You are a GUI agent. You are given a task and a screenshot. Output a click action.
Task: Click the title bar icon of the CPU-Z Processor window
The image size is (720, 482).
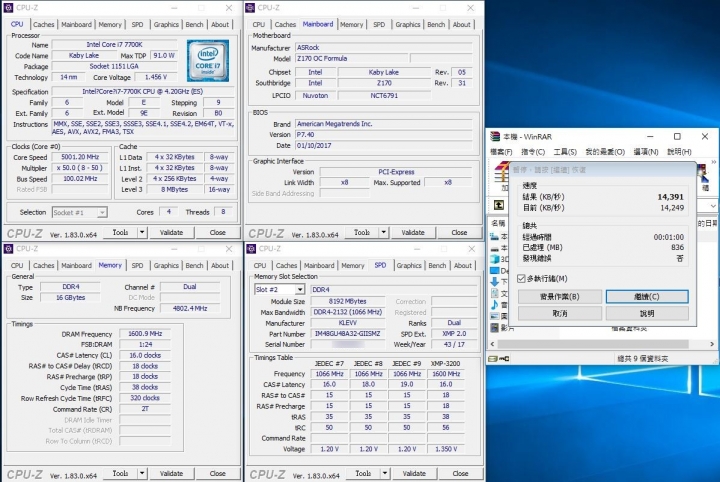[8, 8]
